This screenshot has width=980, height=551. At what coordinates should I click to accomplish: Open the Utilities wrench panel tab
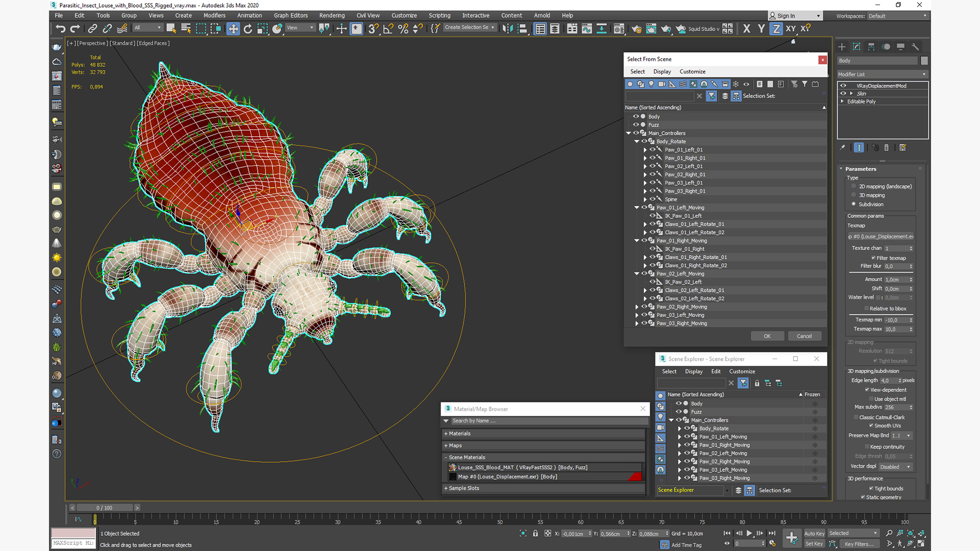(915, 47)
